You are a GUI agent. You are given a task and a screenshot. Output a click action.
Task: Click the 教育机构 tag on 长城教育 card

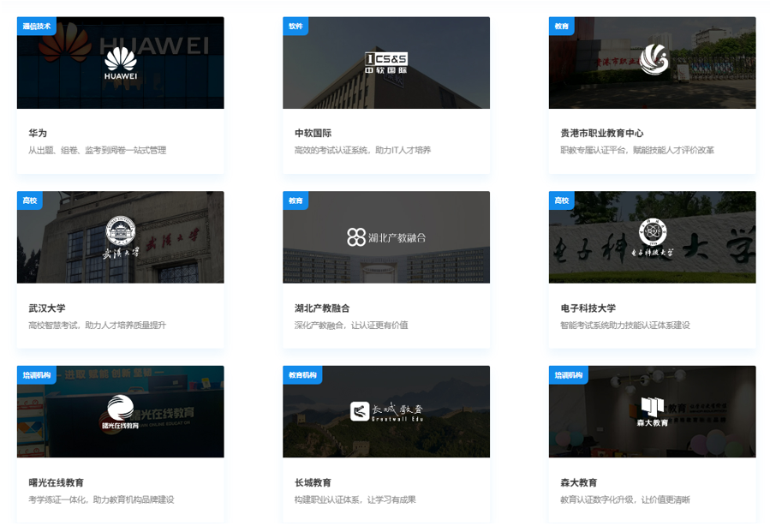(302, 375)
